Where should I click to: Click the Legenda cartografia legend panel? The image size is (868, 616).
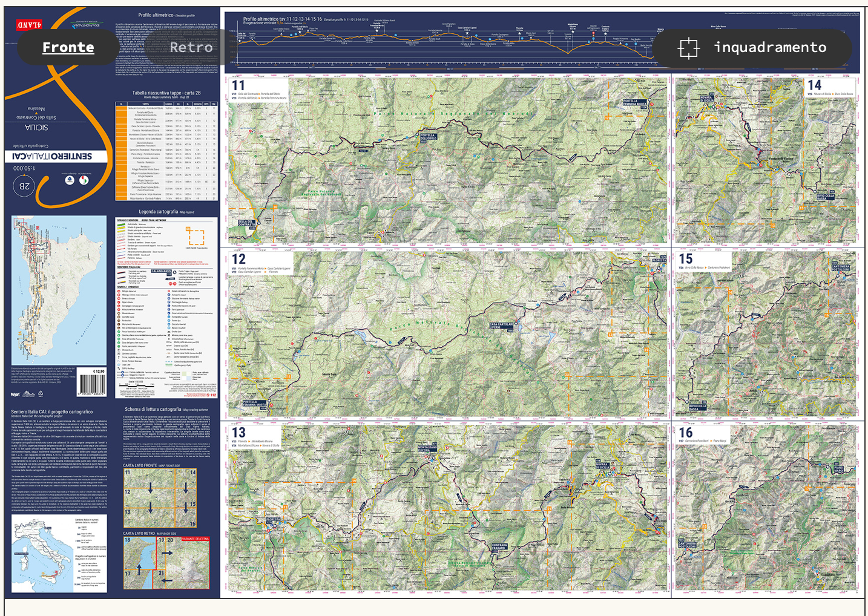[x=166, y=307]
